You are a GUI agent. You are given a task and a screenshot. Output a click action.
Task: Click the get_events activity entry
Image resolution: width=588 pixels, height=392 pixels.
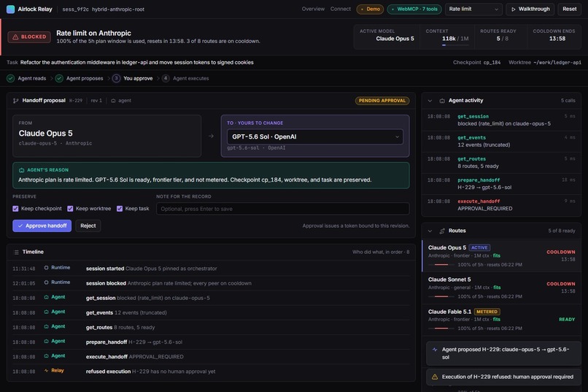501,141
